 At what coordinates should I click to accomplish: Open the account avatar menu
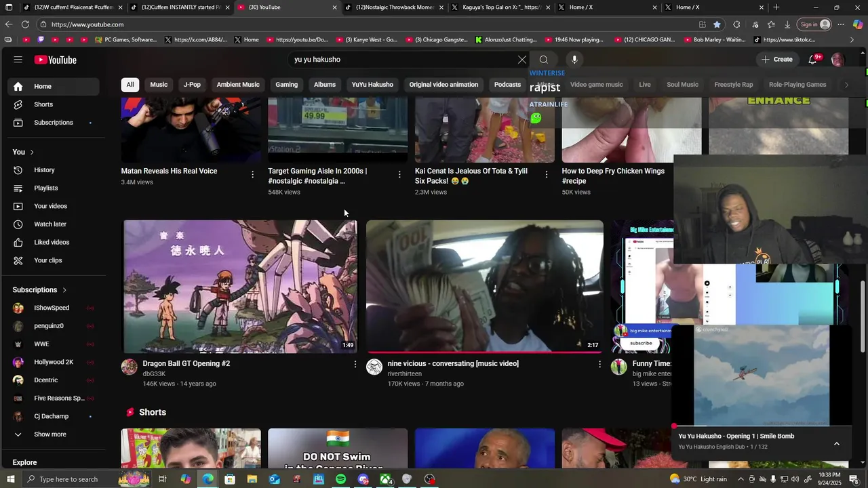[837, 60]
